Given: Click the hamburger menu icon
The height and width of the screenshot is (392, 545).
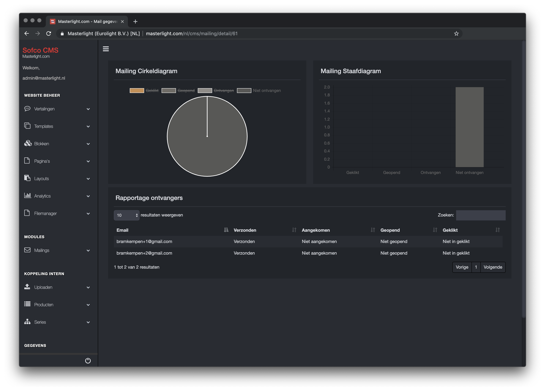Looking at the screenshot, I should [x=106, y=49].
